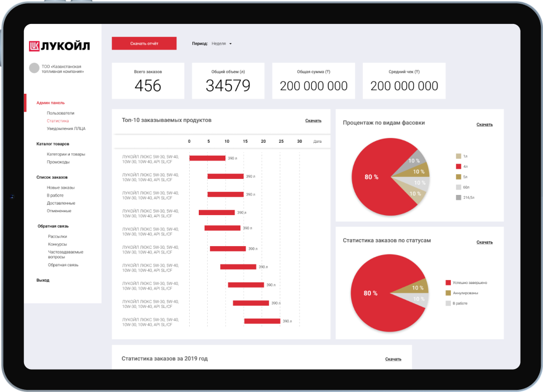The height and width of the screenshot is (392, 543).
Task: Download the 2019 order statistics
Action: coord(393,359)
